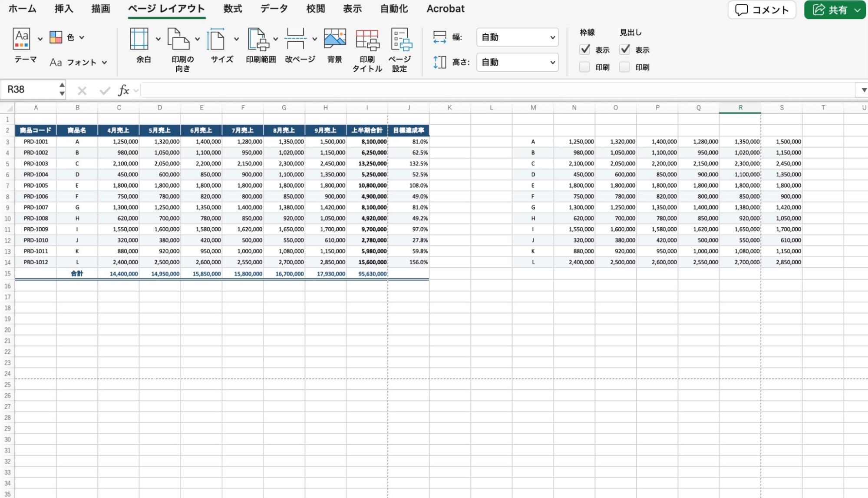Open the ページ設定 page setup icon
Image resolution: width=868 pixels, height=498 pixels.
(401, 40)
